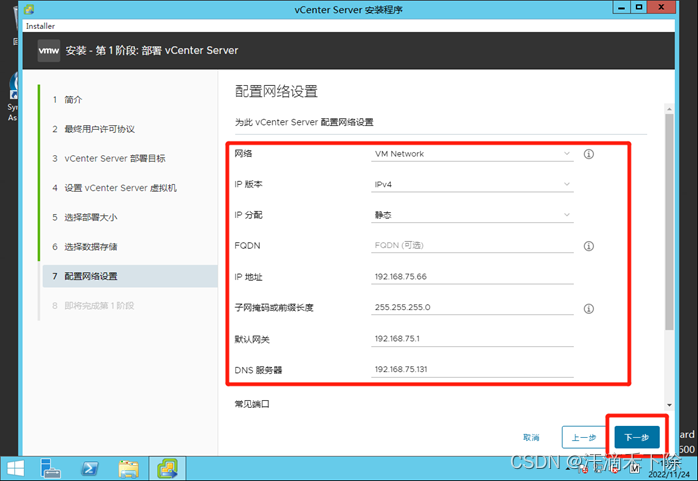698x481 pixels.
Task: Click the info icon next to 网络 field
Action: (x=588, y=154)
